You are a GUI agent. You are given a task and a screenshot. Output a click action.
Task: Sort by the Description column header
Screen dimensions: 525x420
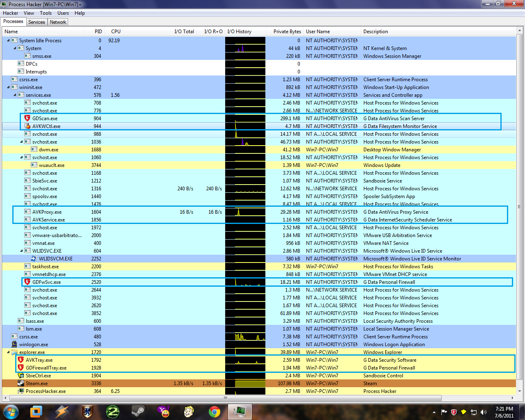(438, 32)
